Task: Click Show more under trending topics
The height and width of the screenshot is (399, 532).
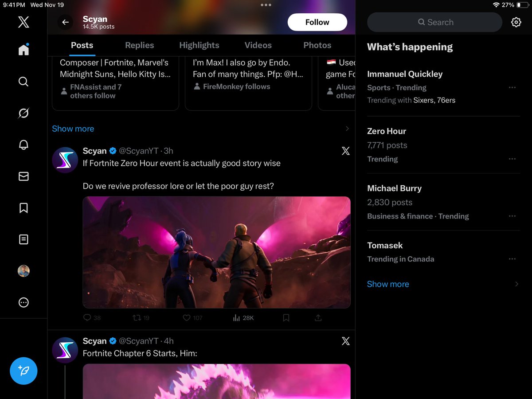Action: (388, 284)
